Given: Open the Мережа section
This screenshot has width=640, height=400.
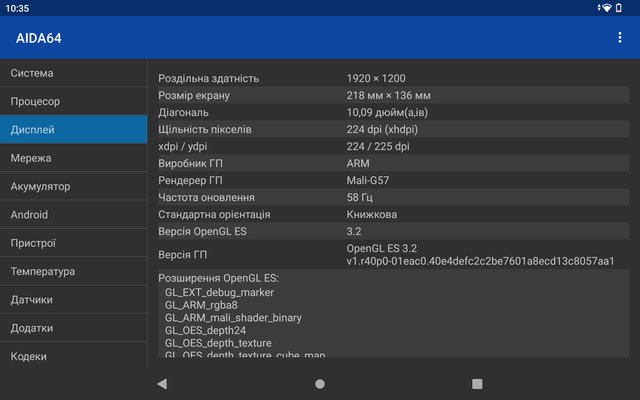Looking at the screenshot, I should 73,158.
